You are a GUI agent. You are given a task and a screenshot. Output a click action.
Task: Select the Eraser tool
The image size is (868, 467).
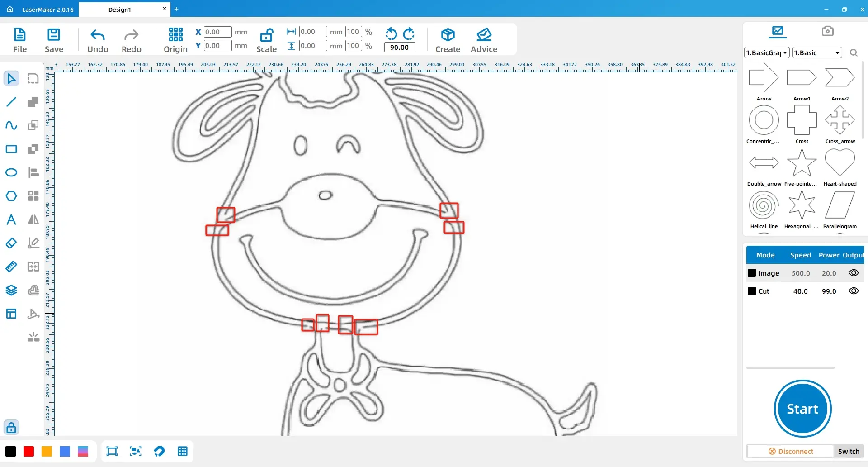[11, 243]
